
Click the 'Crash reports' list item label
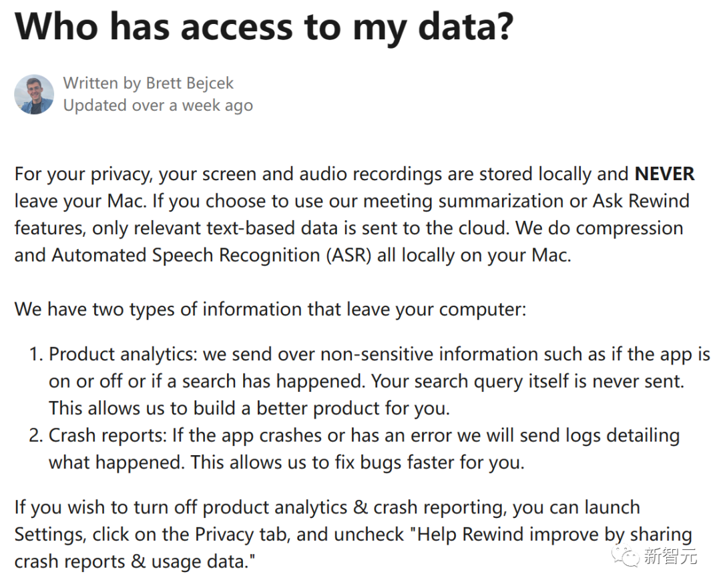(x=107, y=435)
